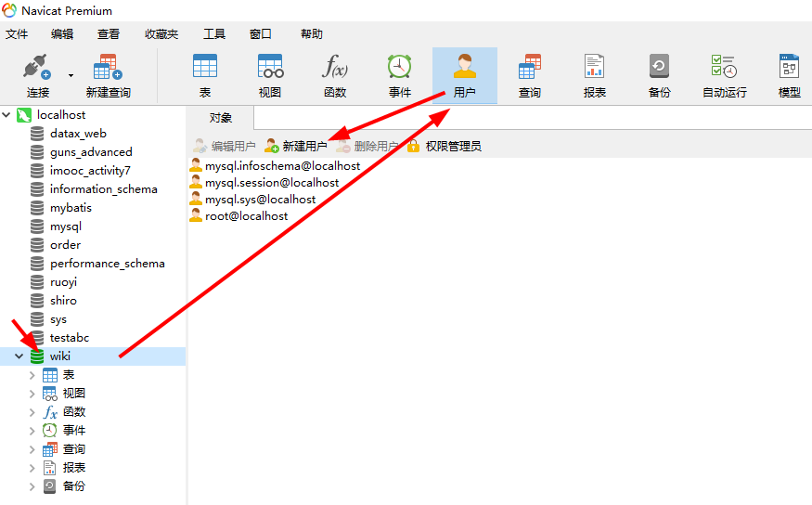
Task: Select the 报表 report toolbar icon
Action: pyautogui.click(x=595, y=76)
